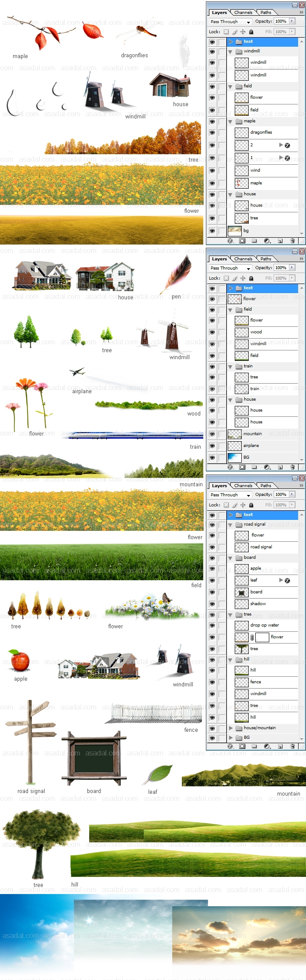The image size is (306, 980).
Task: Open panel menu arrows in bottom panel
Action: point(301,486)
